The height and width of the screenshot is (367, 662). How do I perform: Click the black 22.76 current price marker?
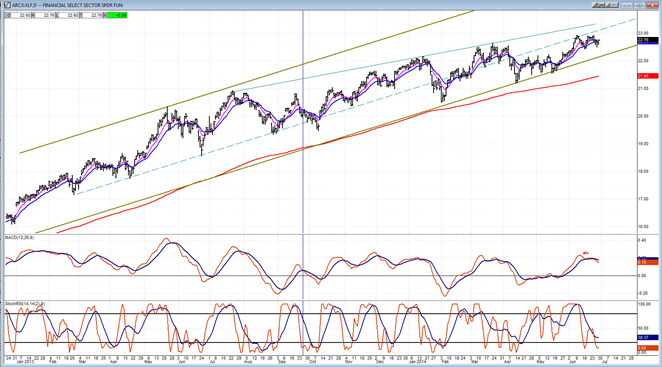click(648, 40)
